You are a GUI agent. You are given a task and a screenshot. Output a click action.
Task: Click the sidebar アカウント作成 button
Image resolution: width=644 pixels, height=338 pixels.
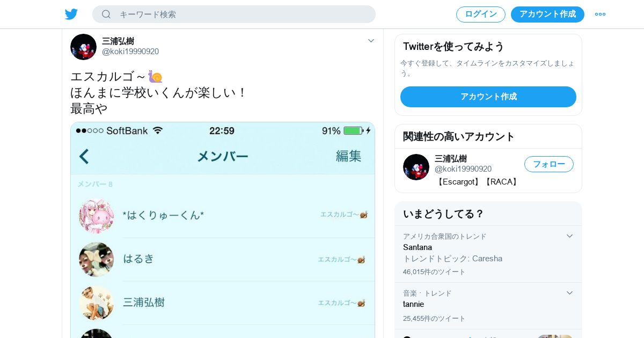[488, 97]
